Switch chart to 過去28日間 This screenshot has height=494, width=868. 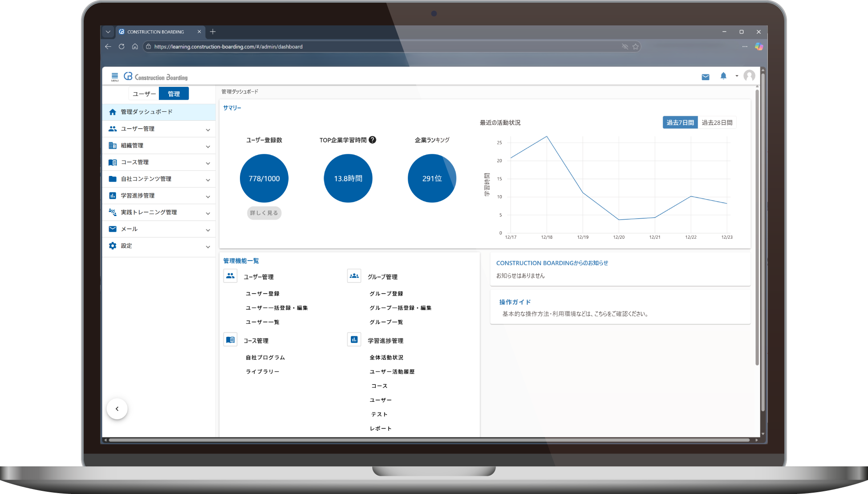(x=717, y=122)
